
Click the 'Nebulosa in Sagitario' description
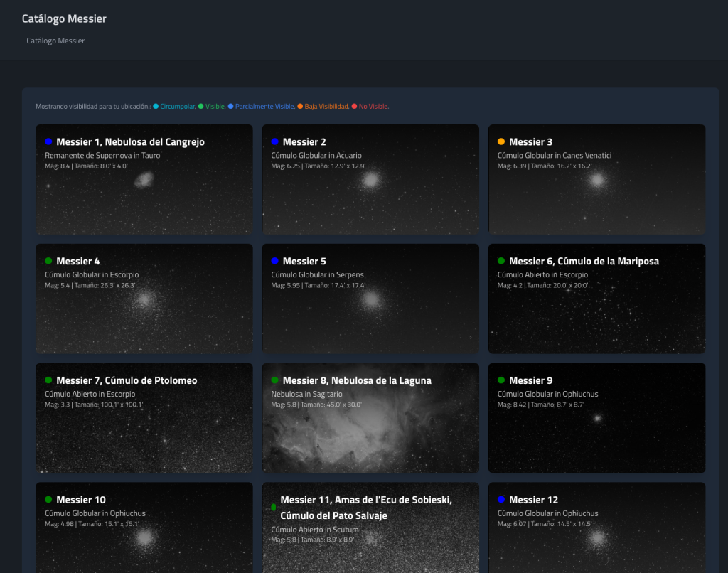click(307, 395)
